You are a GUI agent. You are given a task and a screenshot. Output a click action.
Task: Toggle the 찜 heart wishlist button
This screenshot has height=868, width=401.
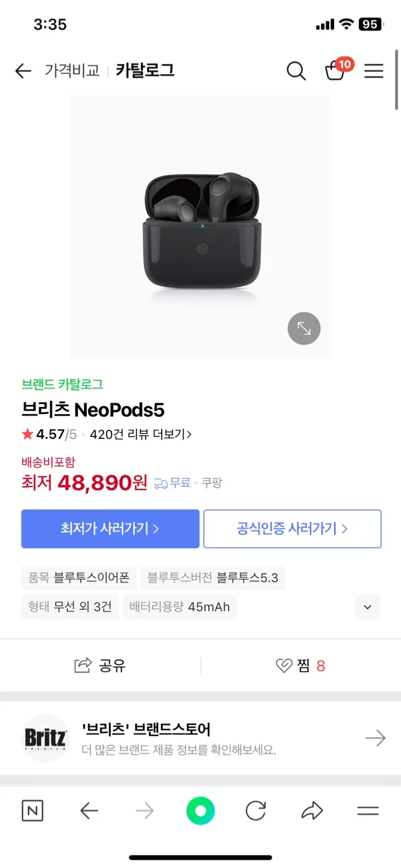tap(300, 665)
